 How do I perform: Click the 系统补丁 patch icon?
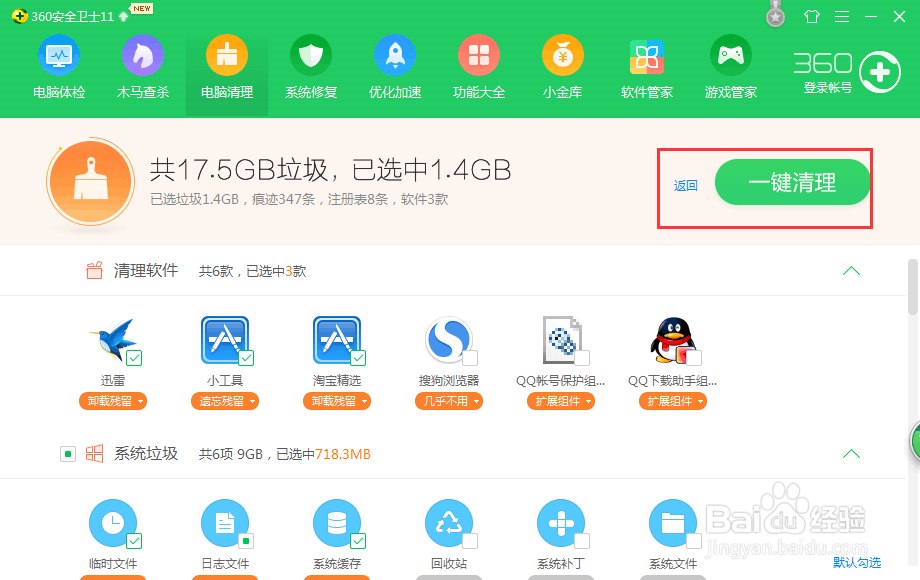[x=561, y=523]
